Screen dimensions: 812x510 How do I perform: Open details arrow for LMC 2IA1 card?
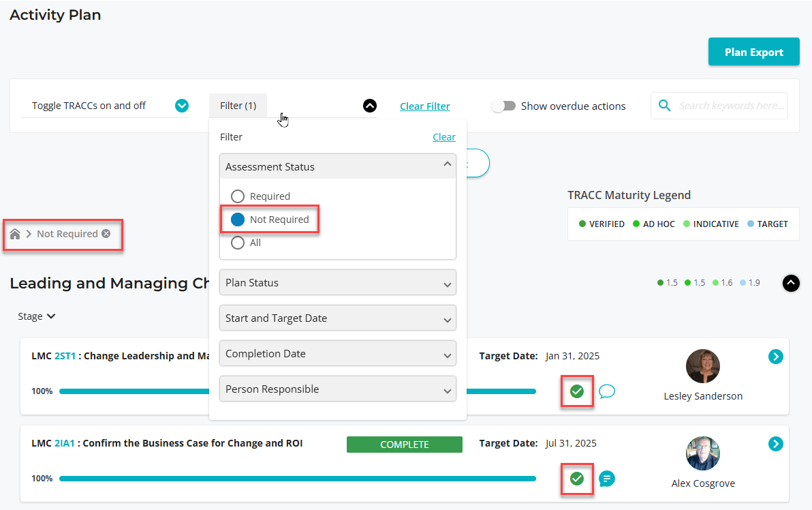click(775, 444)
